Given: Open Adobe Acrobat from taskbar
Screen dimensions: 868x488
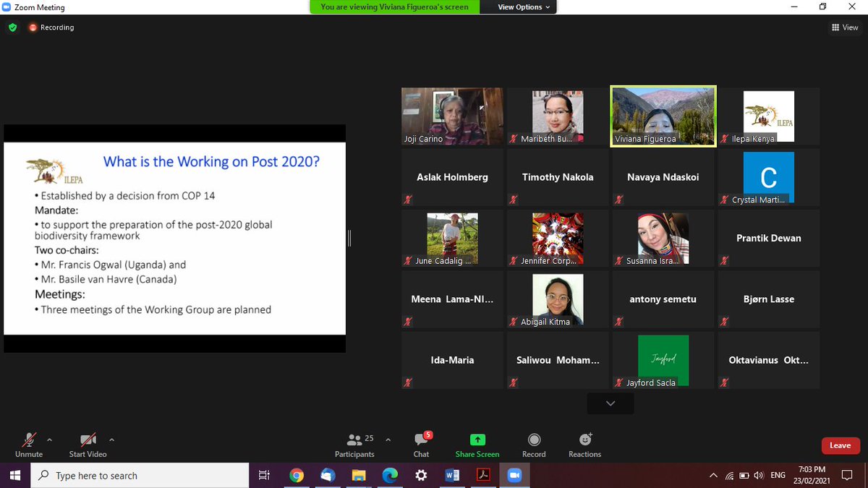Looking at the screenshot, I should pyautogui.click(x=484, y=475).
